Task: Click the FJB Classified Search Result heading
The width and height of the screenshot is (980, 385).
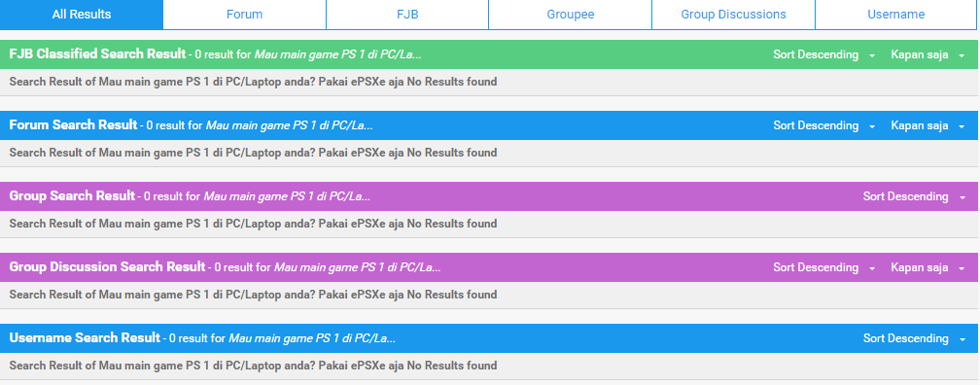Action: (97, 54)
